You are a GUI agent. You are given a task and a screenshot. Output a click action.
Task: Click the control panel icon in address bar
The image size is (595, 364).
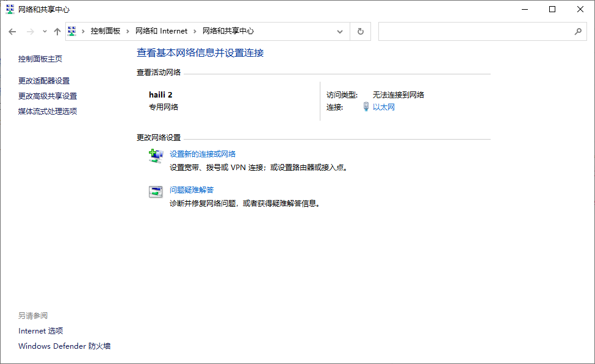72,31
